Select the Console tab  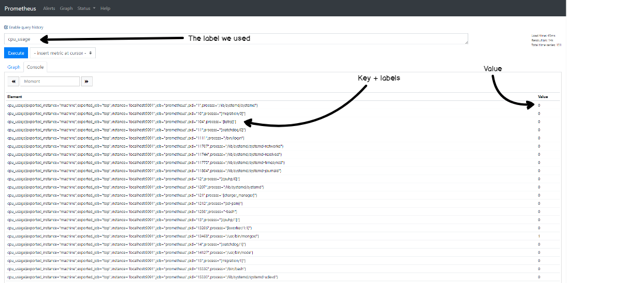pyautogui.click(x=35, y=67)
